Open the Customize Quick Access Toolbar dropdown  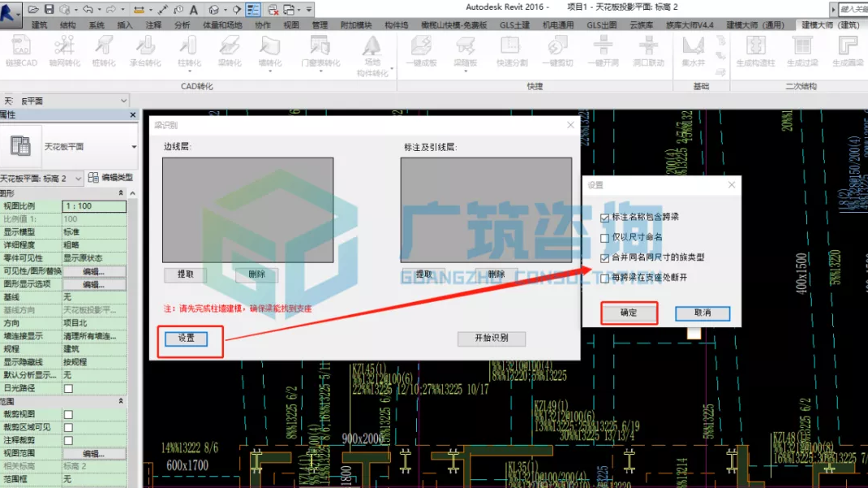(309, 10)
